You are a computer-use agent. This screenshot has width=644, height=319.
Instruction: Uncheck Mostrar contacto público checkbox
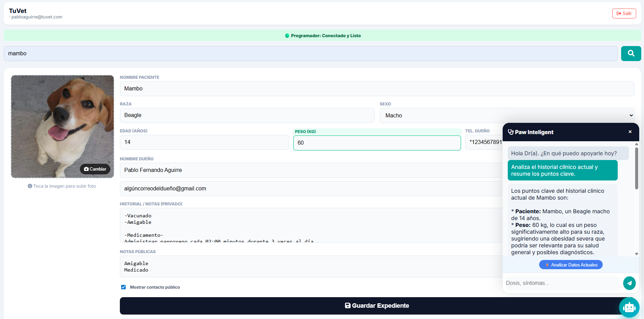point(123,287)
